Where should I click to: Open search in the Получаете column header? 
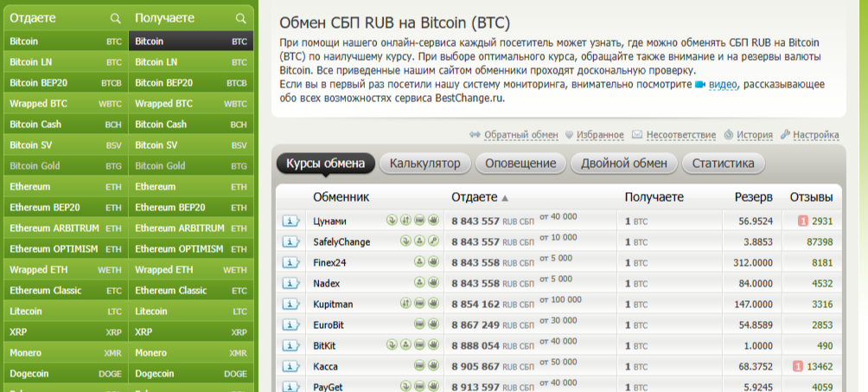pos(240,18)
